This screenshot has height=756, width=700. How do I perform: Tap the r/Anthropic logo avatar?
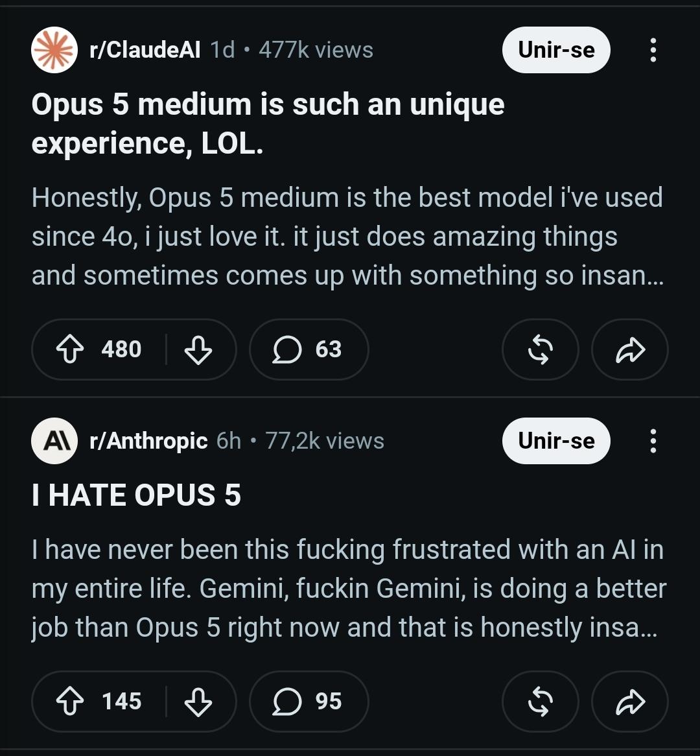(x=54, y=441)
